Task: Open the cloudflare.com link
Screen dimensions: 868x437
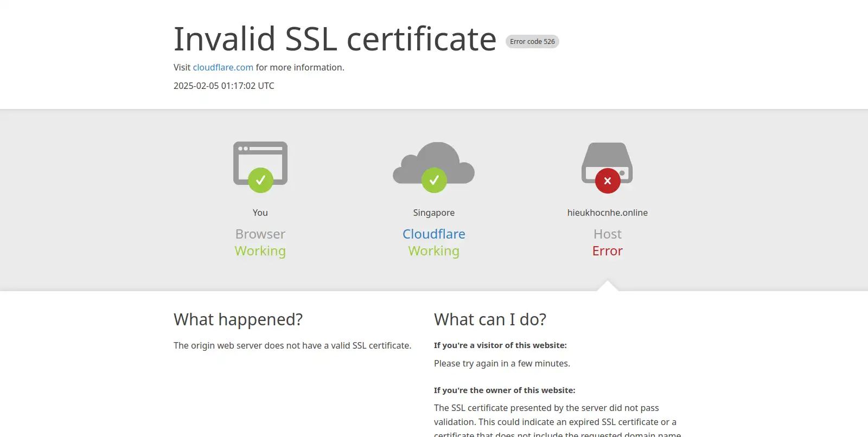Action: (223, 67)
